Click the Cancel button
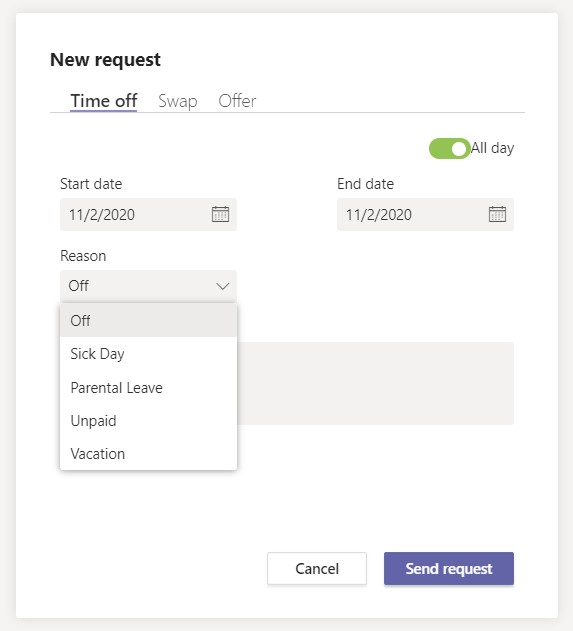 point(317,568)
